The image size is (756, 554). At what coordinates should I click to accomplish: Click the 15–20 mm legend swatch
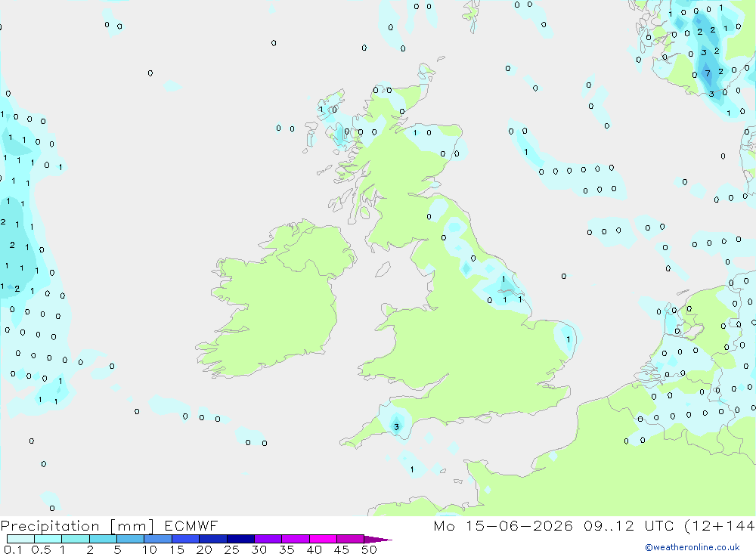coord(185,539)
